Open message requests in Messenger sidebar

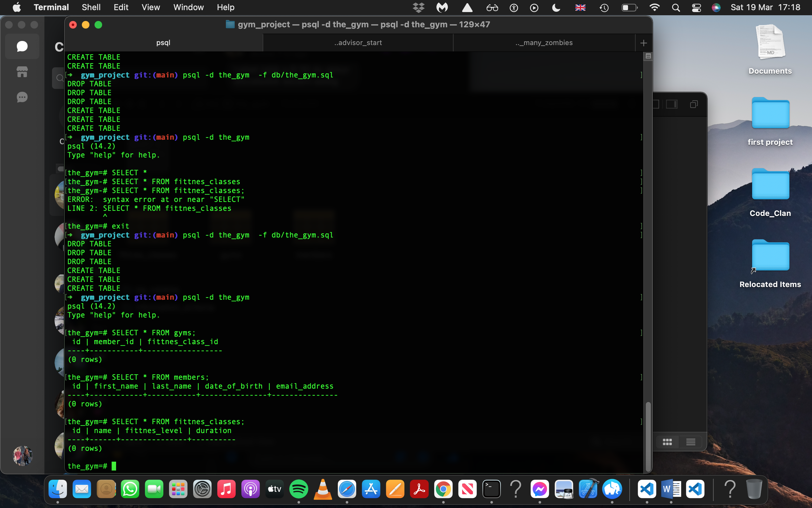(22, 97)
